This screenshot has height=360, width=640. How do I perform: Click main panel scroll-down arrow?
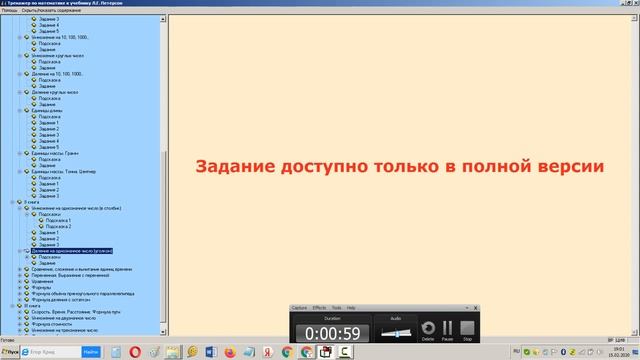click(635, 333)
